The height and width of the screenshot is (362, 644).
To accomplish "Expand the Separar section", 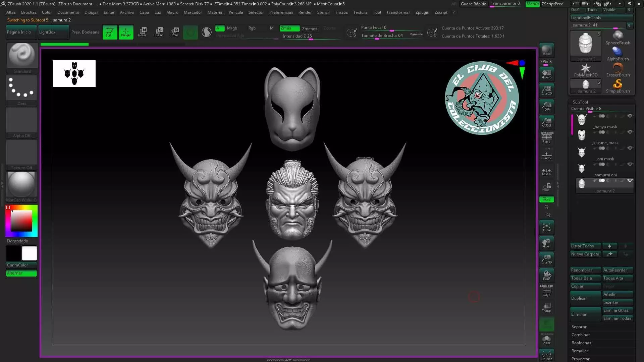I will point(579,327).
